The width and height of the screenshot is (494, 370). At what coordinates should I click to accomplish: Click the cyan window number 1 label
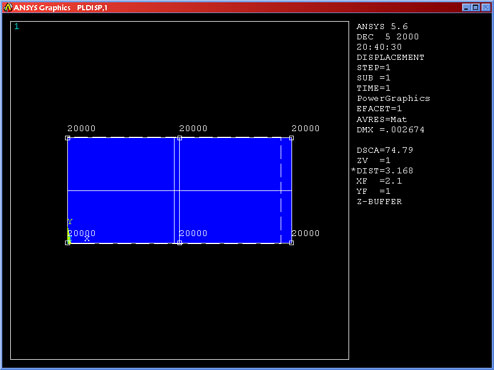17,26
